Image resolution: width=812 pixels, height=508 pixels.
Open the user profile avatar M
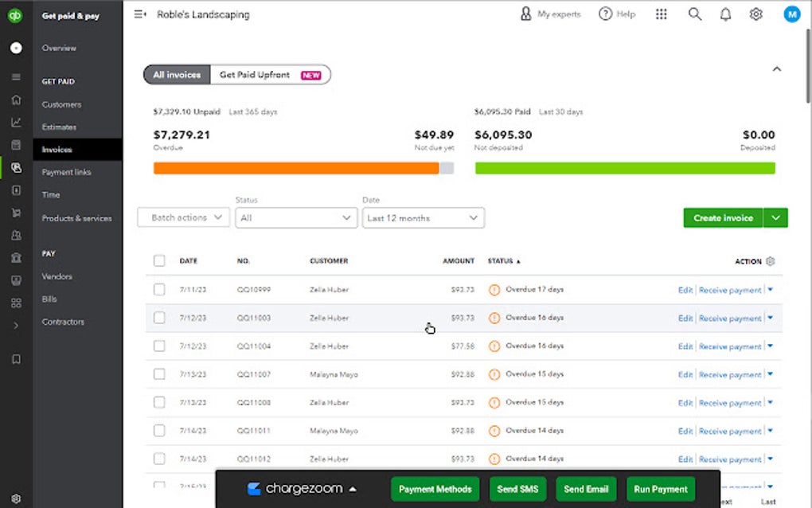tap(792, 14)
